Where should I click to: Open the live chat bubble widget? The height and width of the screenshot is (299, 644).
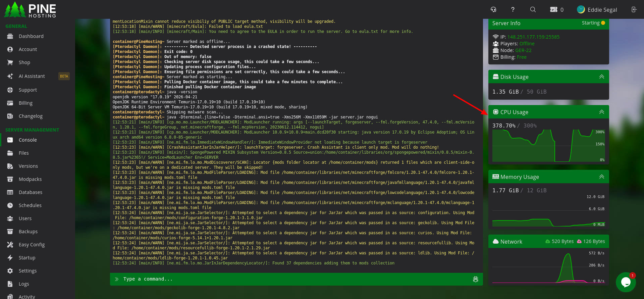click(626, 282)
